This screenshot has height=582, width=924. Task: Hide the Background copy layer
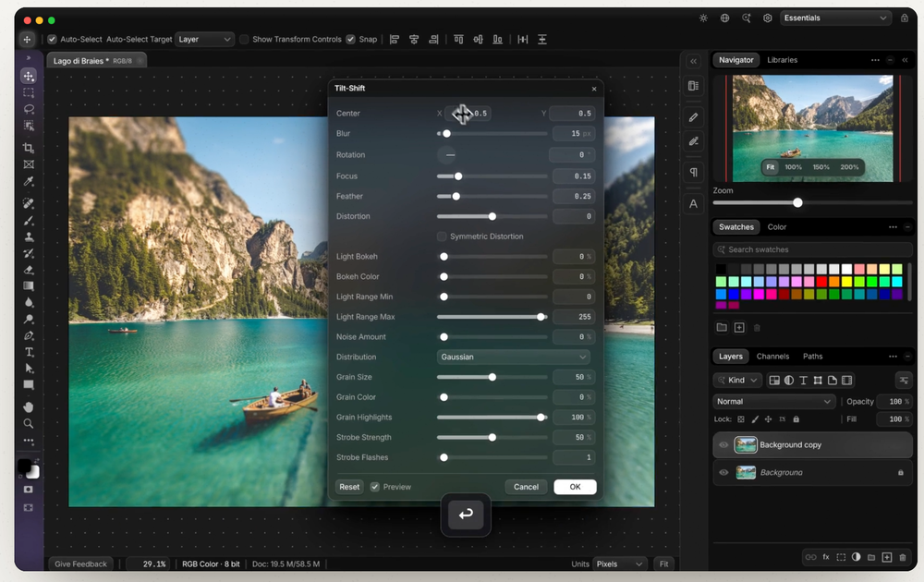[x=723, y=444]
